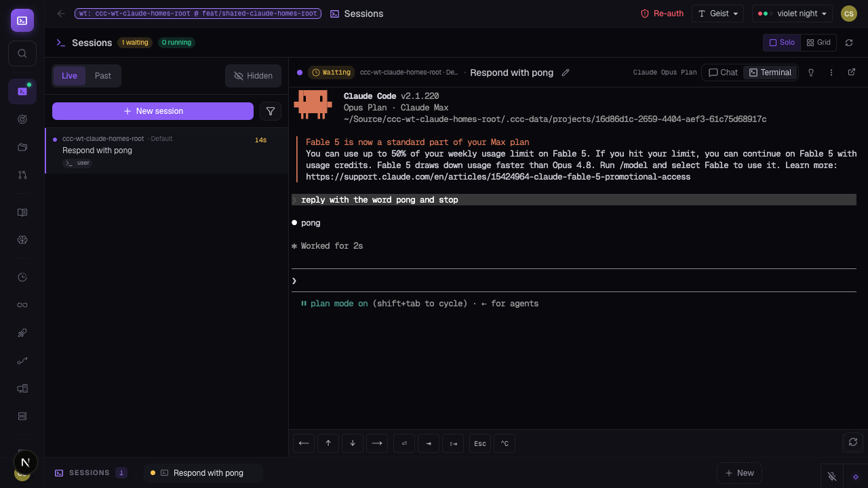This screenshot has width=868, height=488.
Task: Open the pull request icon in sidebar
Action: coord(22,175)
